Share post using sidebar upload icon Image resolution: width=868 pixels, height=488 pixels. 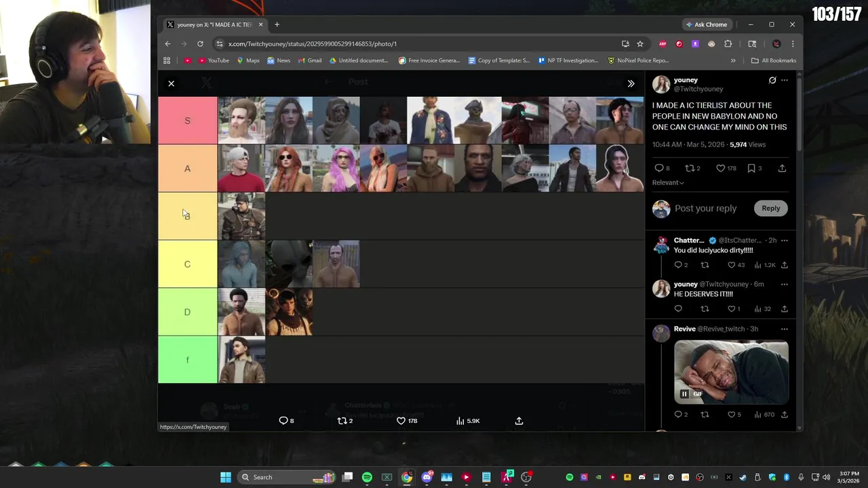782,168
